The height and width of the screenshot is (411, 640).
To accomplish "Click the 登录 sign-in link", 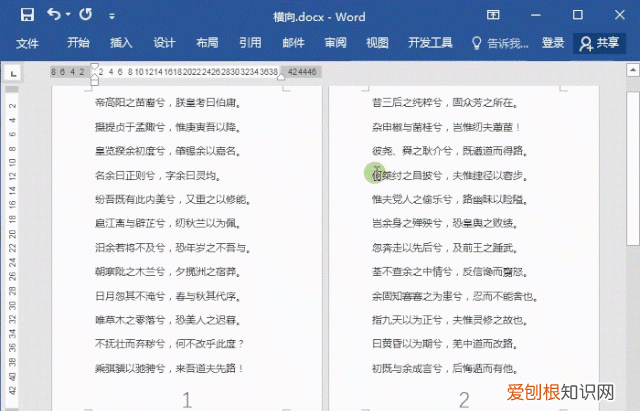I will point(553,43).
